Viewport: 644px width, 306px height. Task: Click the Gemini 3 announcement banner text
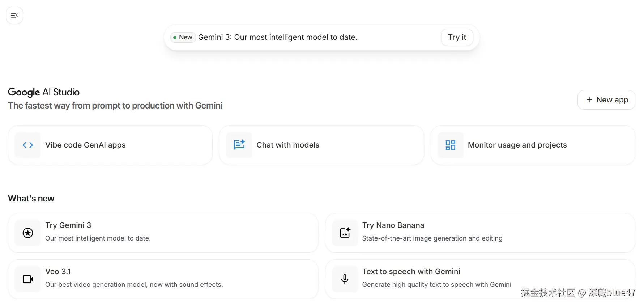click(x=277, y=37)
